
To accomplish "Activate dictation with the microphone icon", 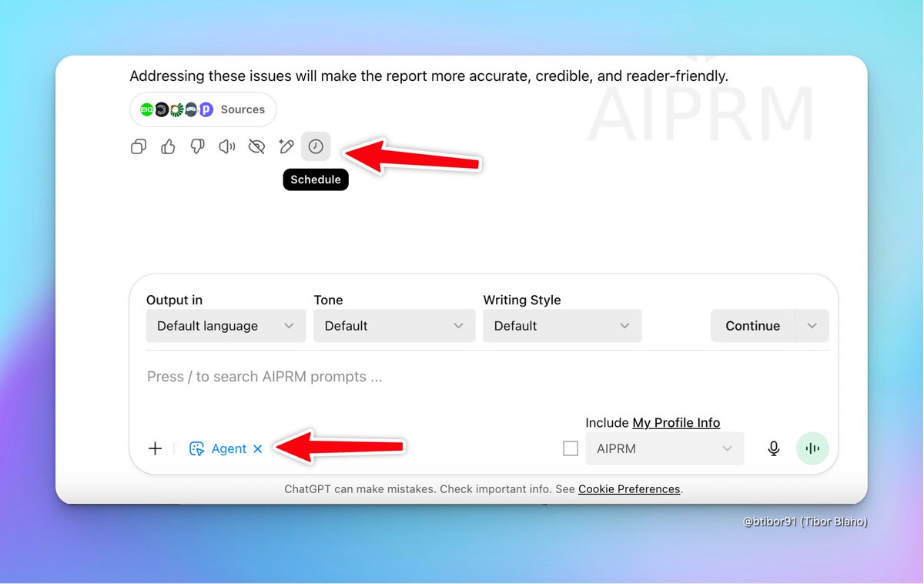I will coord(773,448).
